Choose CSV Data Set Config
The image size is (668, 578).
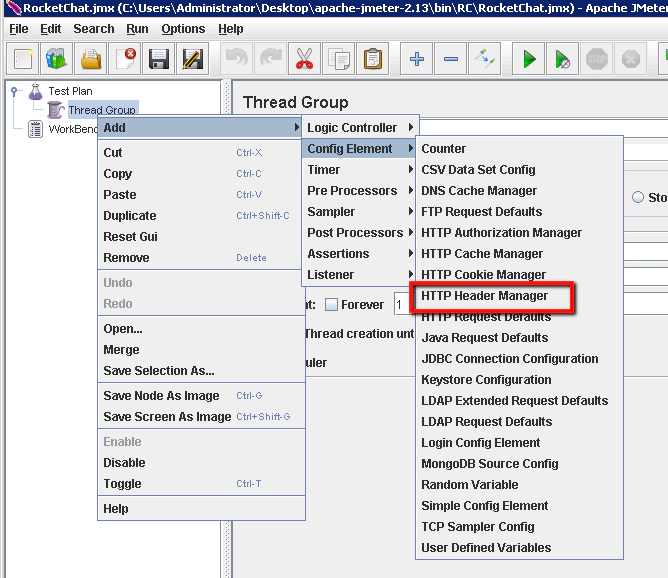[478, 170]
